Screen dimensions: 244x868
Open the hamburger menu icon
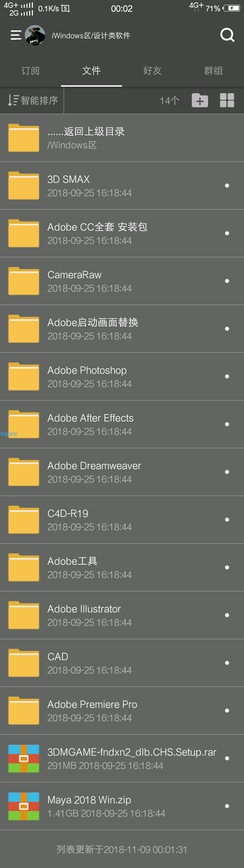coord(16,35)
